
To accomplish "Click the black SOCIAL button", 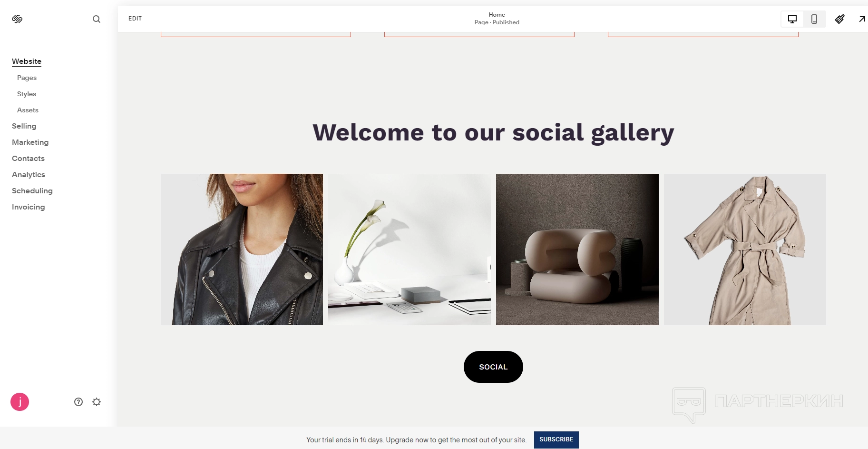I will [x=493, y=367].
